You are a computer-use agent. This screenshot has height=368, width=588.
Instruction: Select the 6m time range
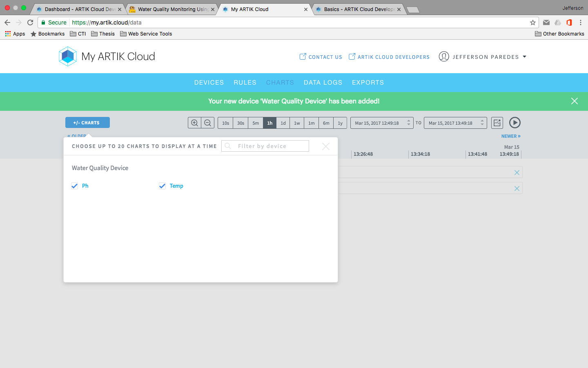click(x=326, y=123)
